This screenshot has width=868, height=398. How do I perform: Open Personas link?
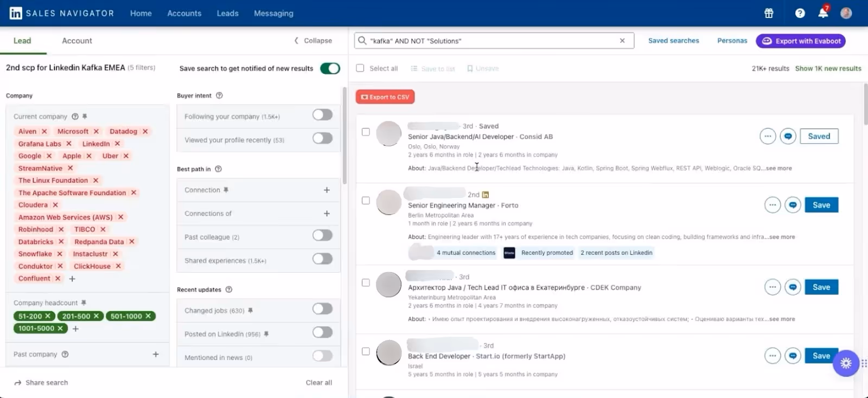732,41
